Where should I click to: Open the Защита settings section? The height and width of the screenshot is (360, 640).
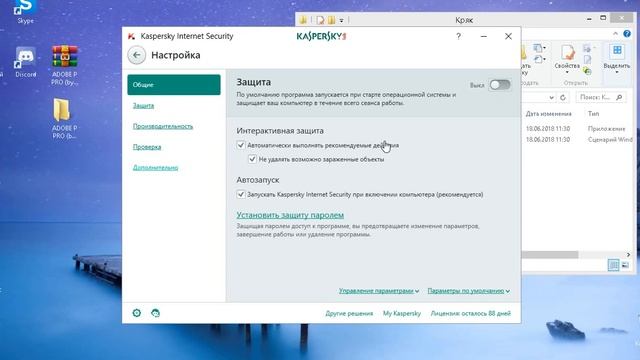click(143, 106)
